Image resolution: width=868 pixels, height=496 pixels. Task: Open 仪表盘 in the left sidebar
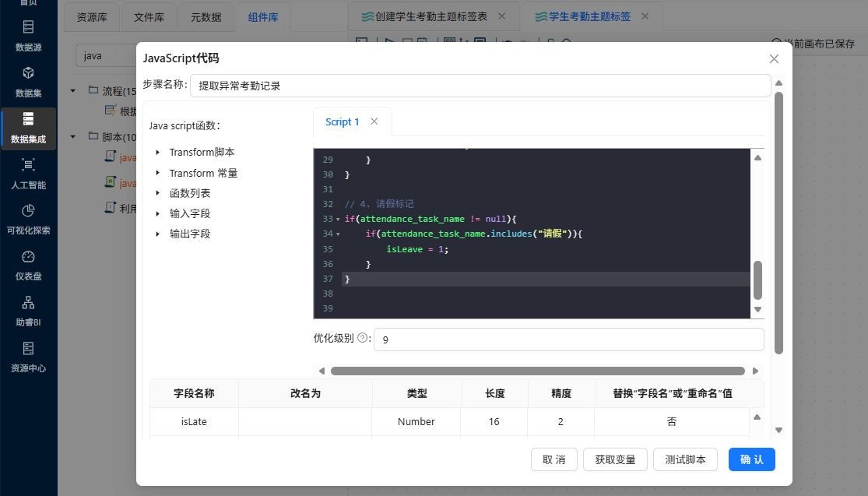[28, 266]
